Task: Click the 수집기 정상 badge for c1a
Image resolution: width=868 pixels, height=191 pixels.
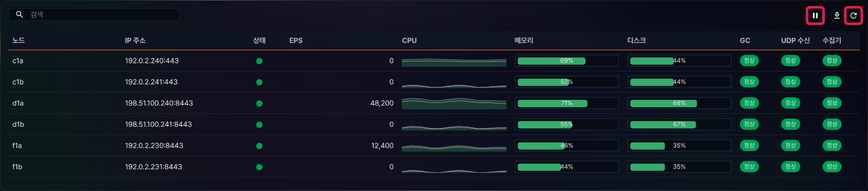Action: pyautogui.click(x=832, y=61)
